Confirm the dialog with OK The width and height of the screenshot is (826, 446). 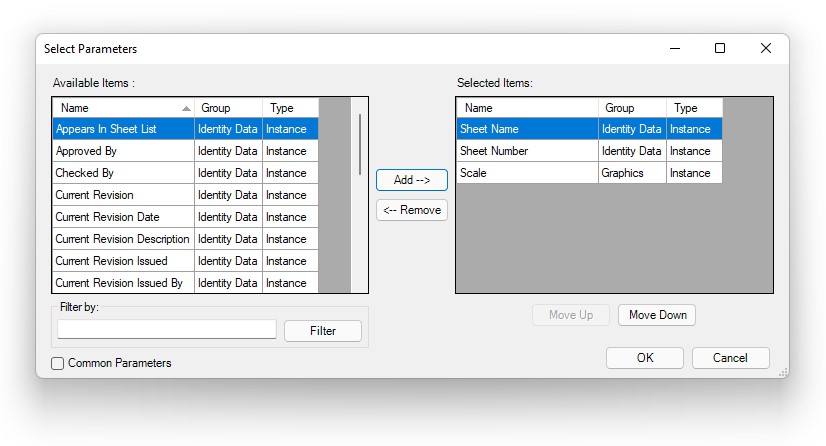click(644, 358)
